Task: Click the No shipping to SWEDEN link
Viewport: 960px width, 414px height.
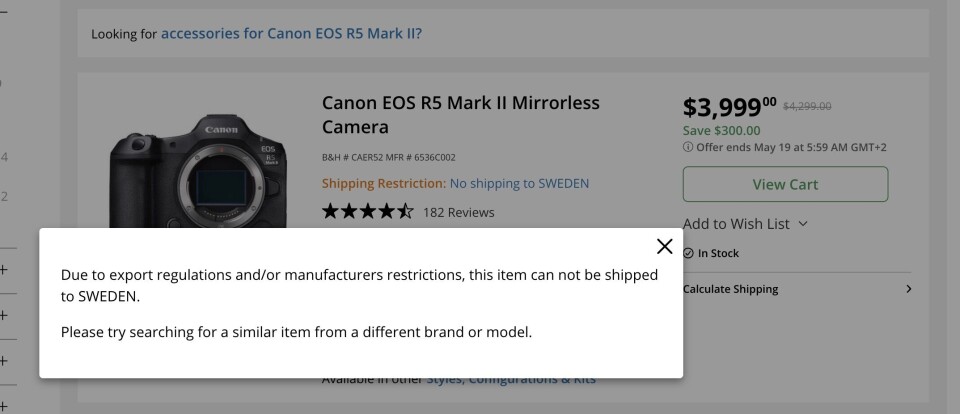Action: pyautogui.click(x=519, y=184)
